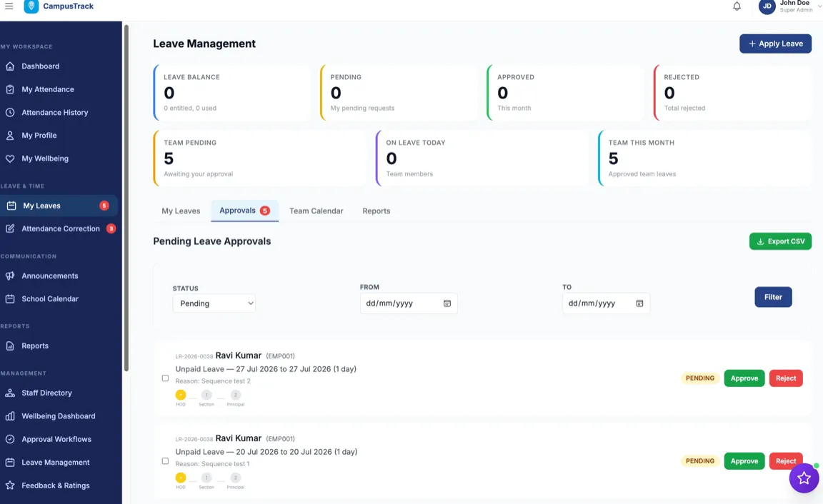The width and height of the screenshot is (823, 504).
Task: Open the hamburger menu
Action: point(9,6)
